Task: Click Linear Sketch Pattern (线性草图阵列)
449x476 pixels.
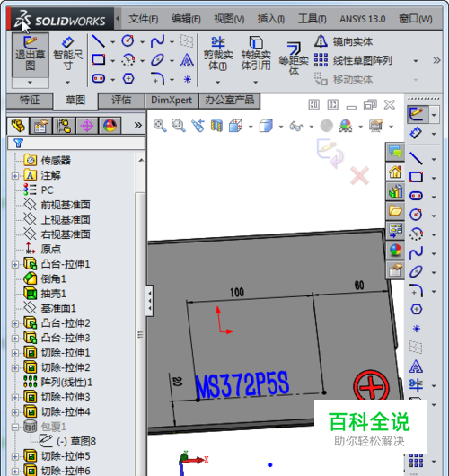Action: [x=353, y=60]
